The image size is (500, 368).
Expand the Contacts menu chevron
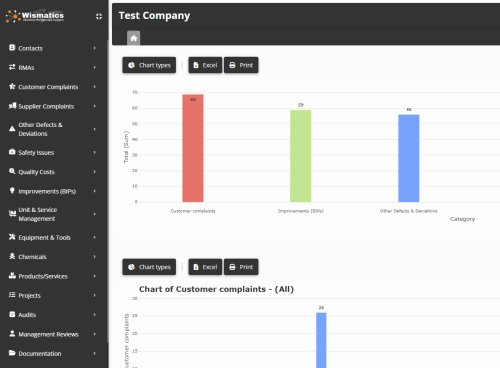[95, 48]
